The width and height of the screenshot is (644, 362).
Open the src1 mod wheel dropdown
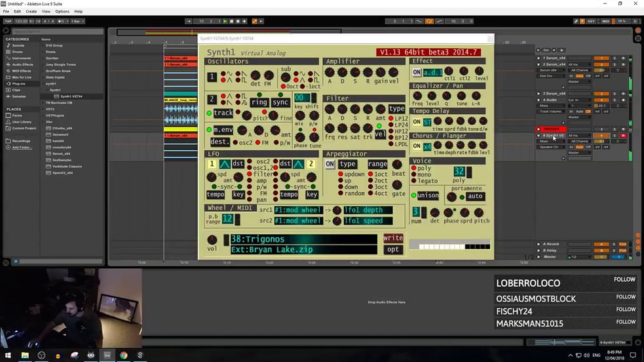click(298, 210)
